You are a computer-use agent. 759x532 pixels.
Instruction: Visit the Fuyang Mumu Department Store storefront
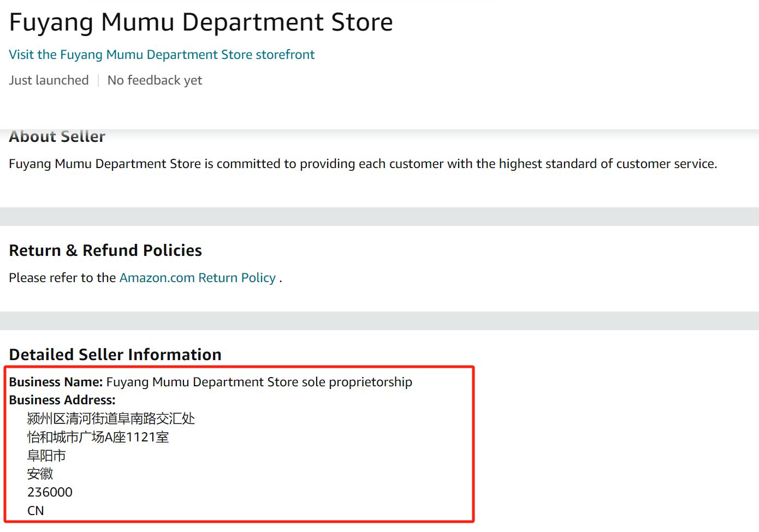click(162, 55)
